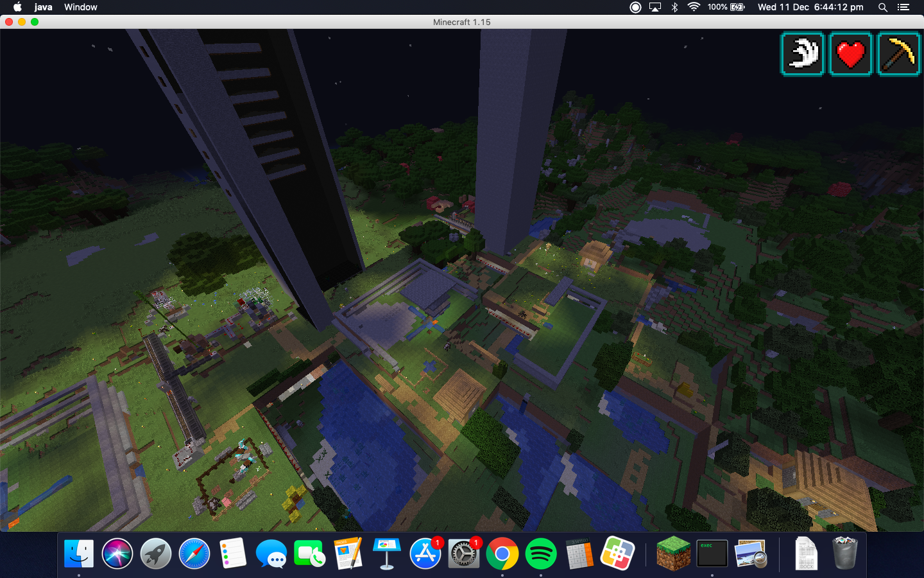The width and height of the screenshot is (924, 578).
Task: Open the colorful four-tile app in Dock
Action: coord(618,554)
